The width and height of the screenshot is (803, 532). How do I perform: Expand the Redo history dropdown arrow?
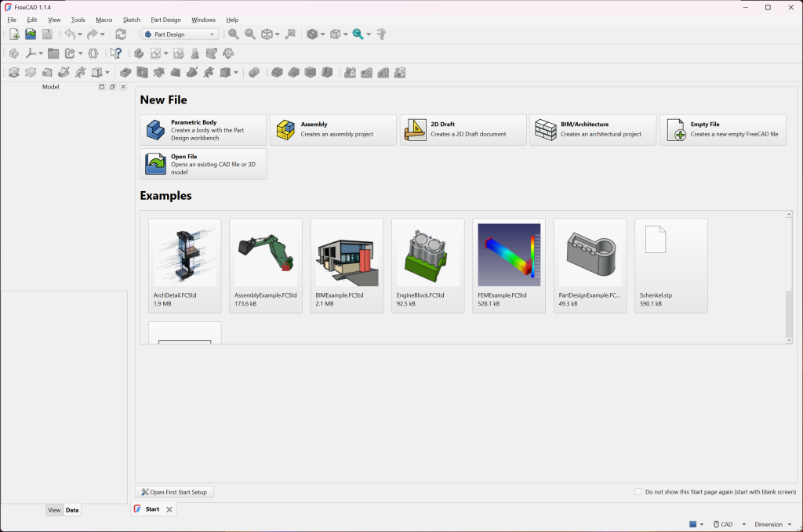(x=103, y=34)
